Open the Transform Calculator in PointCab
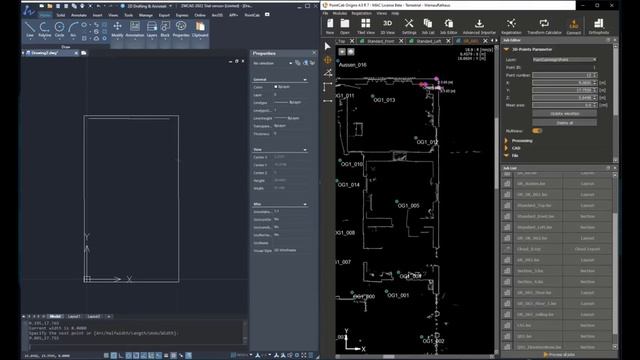Image resolution: width=640 pixels, height=360 pixels. point(544,27)
